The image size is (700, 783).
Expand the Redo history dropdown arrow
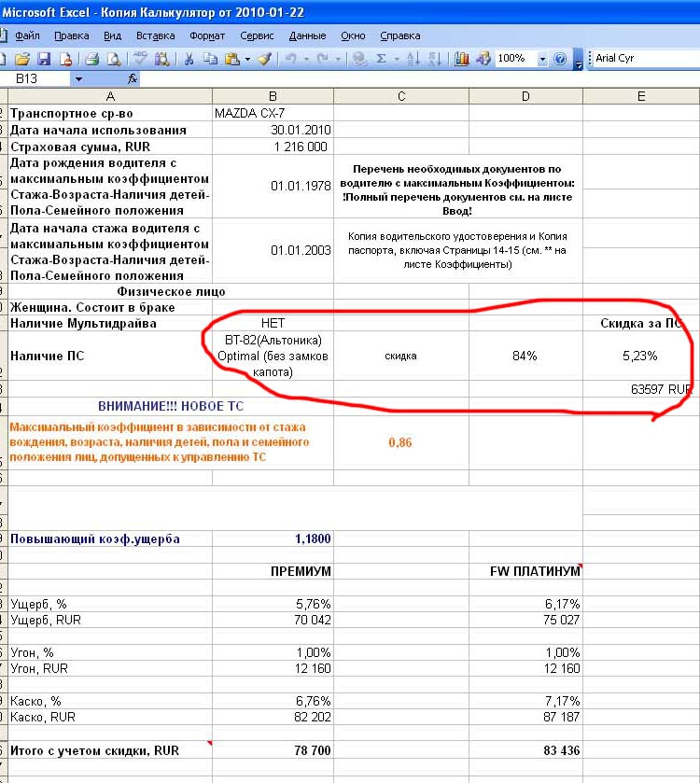click(338, 60)
